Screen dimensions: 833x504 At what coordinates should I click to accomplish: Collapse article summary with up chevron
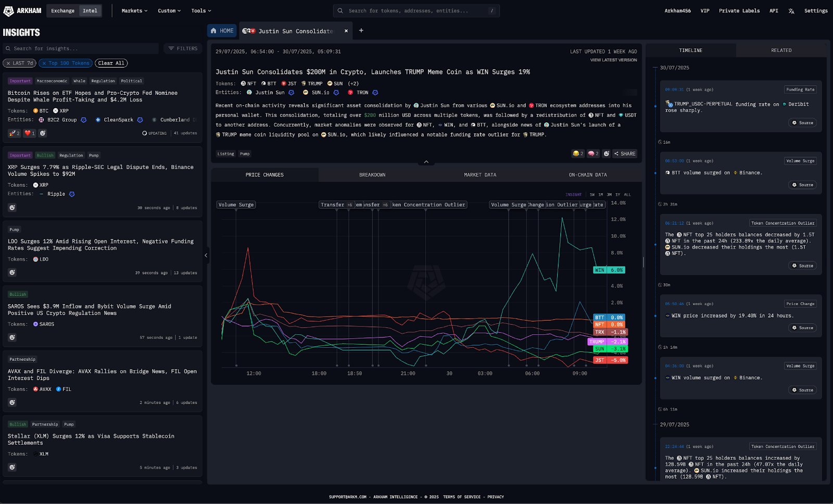pos(426,162)
